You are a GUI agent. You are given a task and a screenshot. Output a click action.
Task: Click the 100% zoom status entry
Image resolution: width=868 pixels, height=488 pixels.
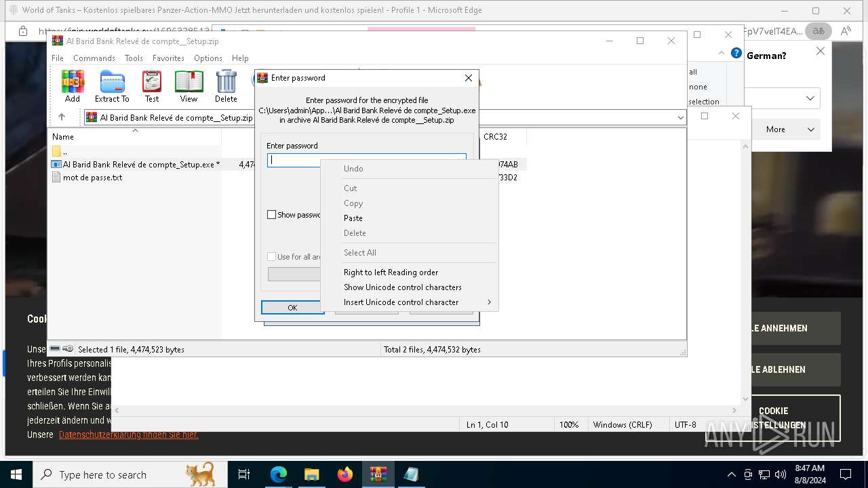coord(569,425)
